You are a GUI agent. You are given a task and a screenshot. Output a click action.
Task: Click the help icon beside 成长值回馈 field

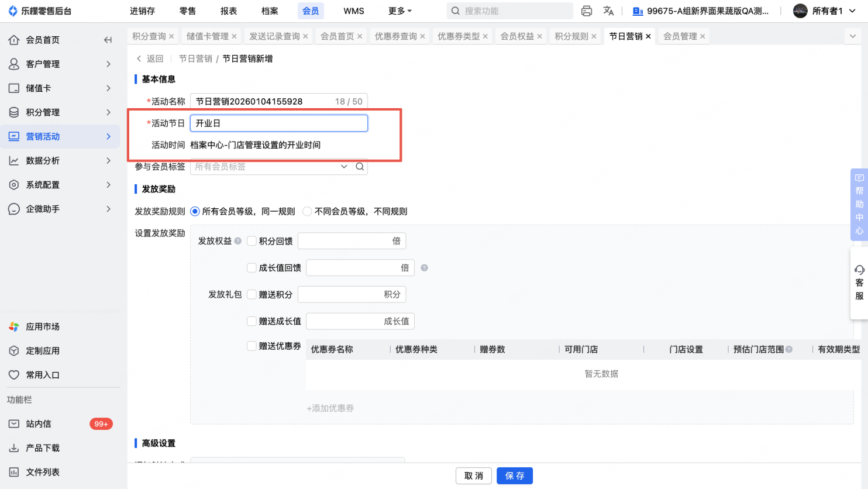[x=425, y=268]
